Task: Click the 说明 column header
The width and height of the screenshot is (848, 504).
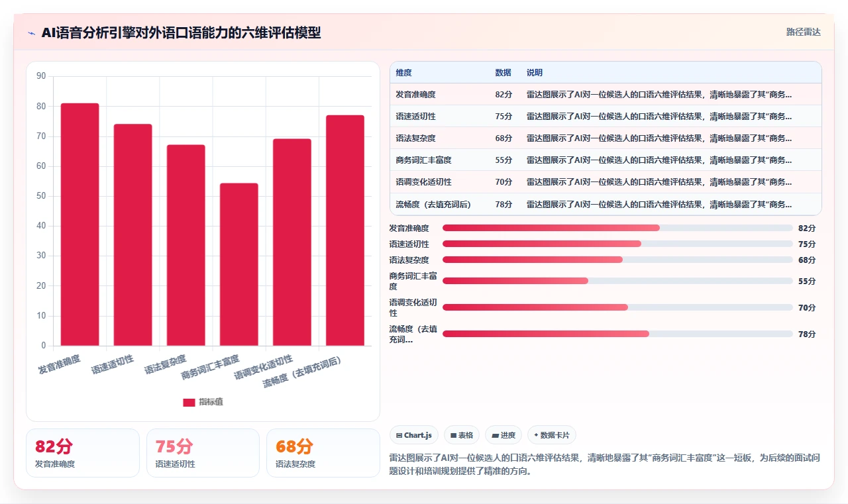Action: pos(535,73)
